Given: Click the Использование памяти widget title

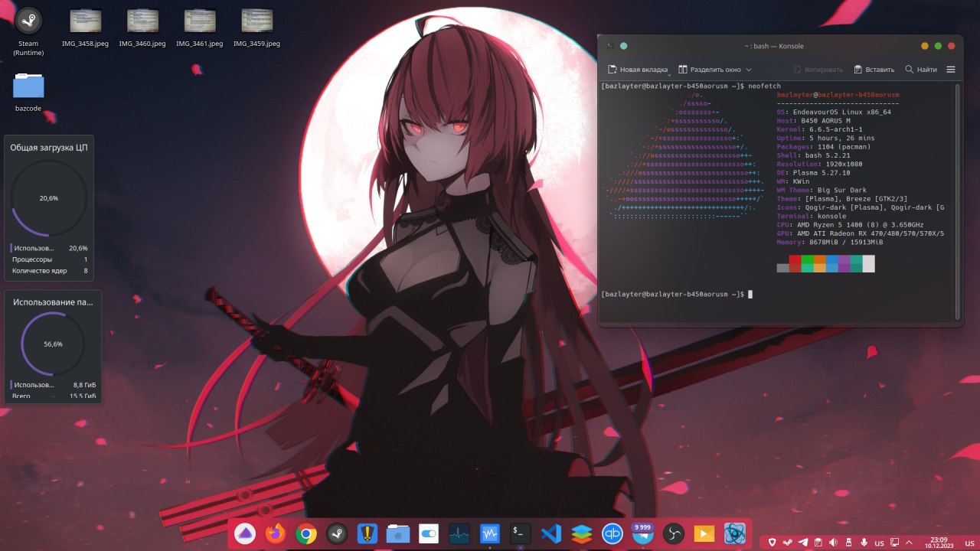Looking at the screenshot, I should (53, 302).
